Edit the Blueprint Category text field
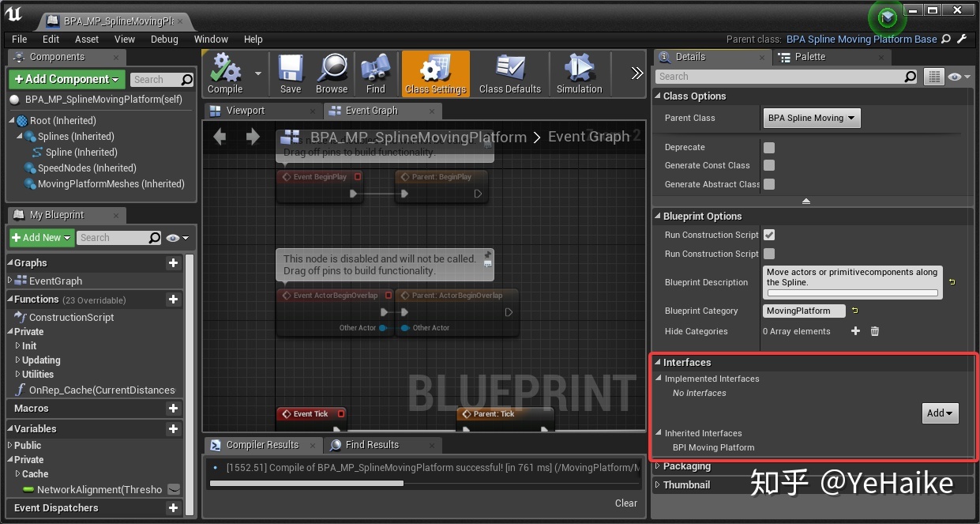Screen dimensions: 980x524 805,311
